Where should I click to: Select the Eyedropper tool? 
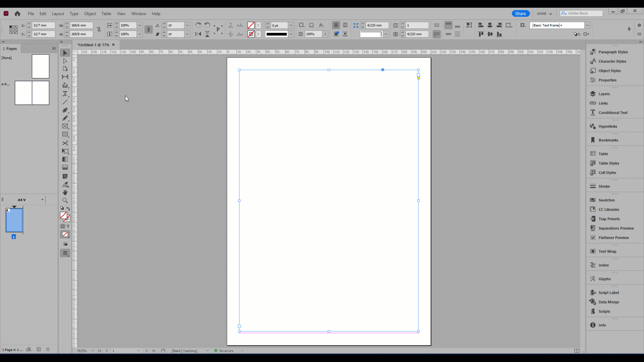point(65,185)
